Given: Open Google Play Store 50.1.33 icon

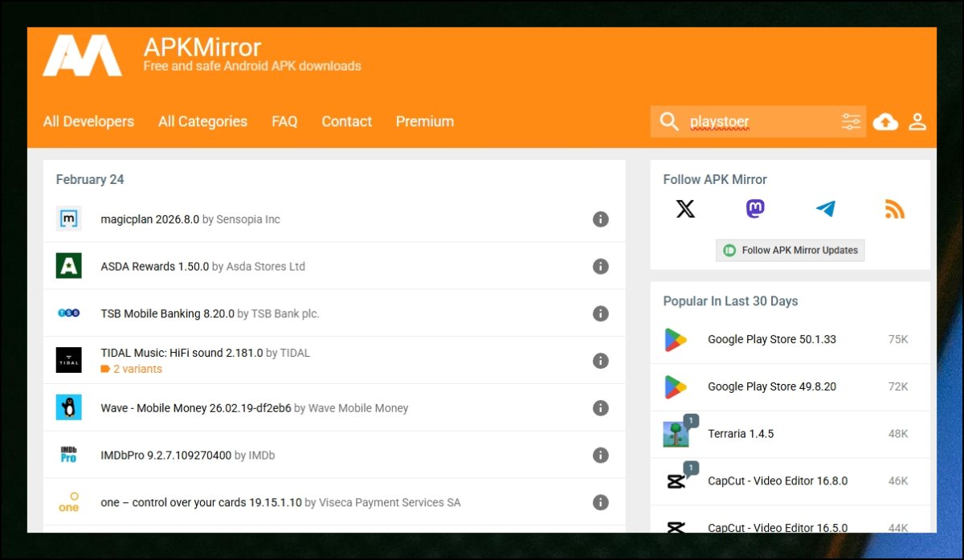Looking at the screenshot, I should (x=676, y=340).
